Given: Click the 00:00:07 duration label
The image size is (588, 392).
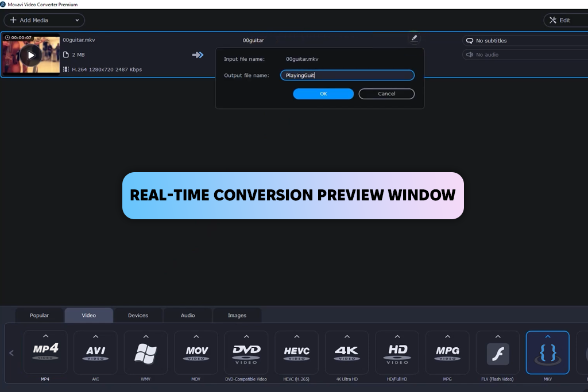Looking at the screenshot, I should pyautogui.click(x=21, y=37).
